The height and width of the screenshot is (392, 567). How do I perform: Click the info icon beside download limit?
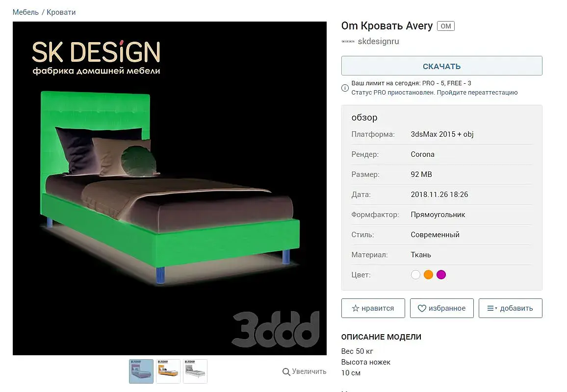tap(345, 88)
